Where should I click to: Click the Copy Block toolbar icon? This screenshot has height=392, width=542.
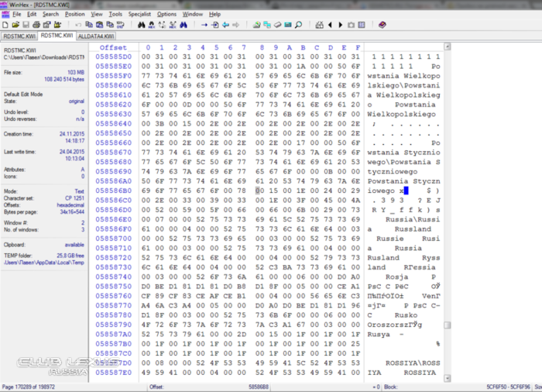click(90, 25)
